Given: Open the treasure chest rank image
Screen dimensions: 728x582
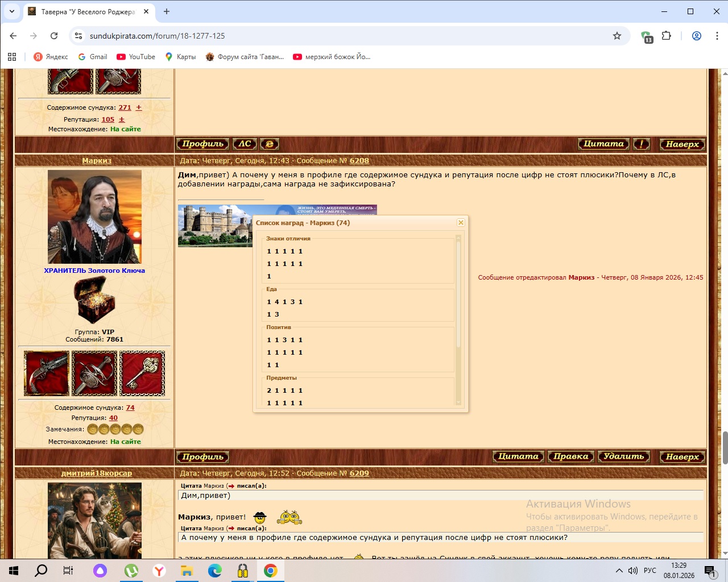Looking at the screenshot, I should coord(94,300).
